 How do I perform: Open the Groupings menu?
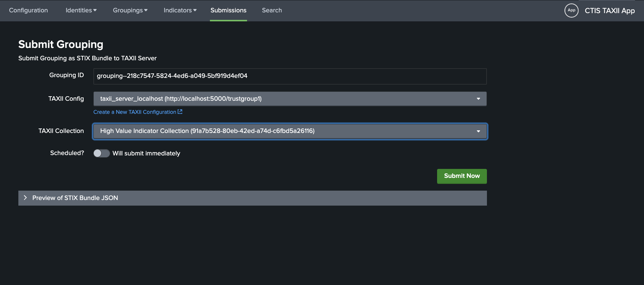click(130, 10)
